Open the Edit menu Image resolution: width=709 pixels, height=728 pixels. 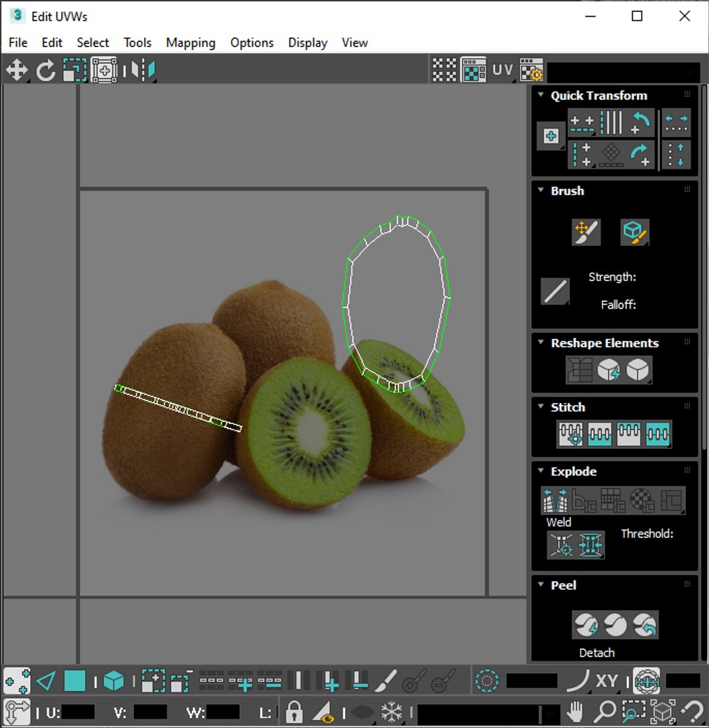pos(52,42)
